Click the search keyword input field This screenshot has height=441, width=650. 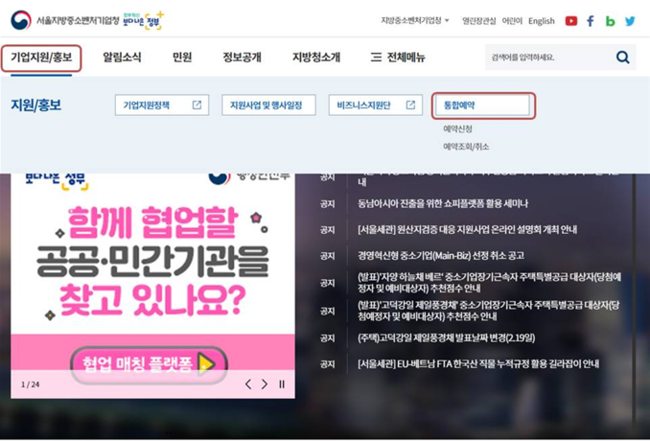coord(549,57)
